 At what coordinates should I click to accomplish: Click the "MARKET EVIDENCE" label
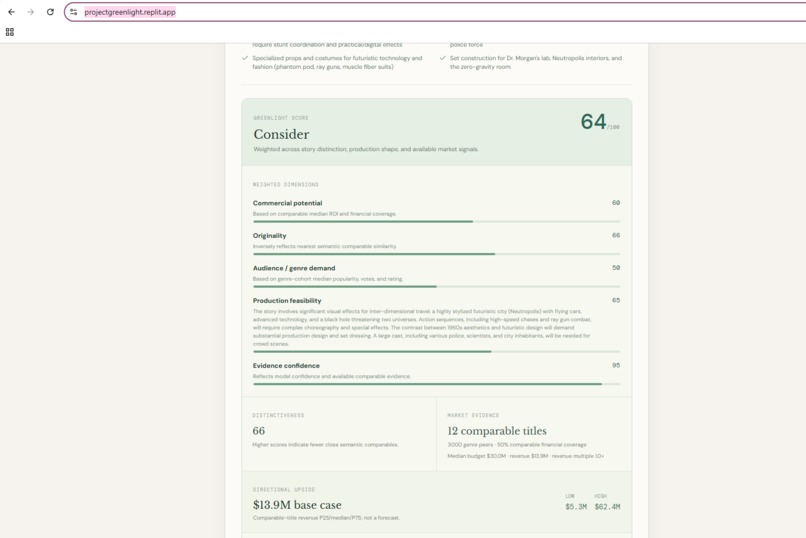(473, 415)
